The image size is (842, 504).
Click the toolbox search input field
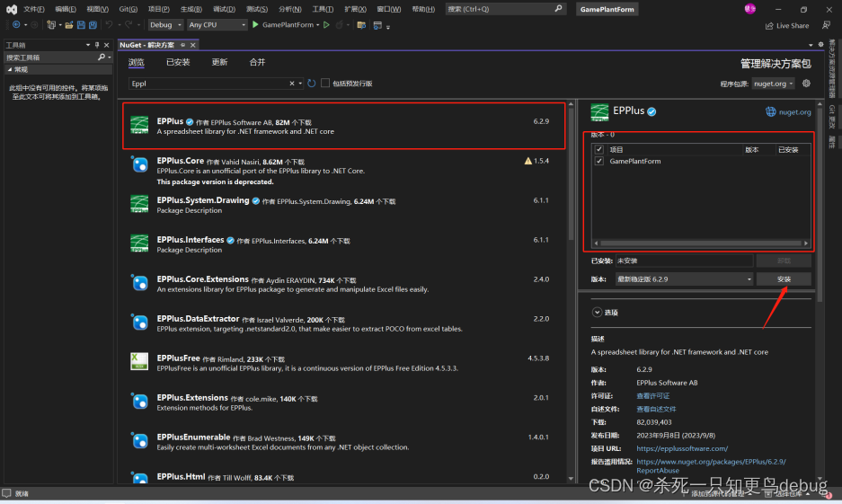click(50, 57)
